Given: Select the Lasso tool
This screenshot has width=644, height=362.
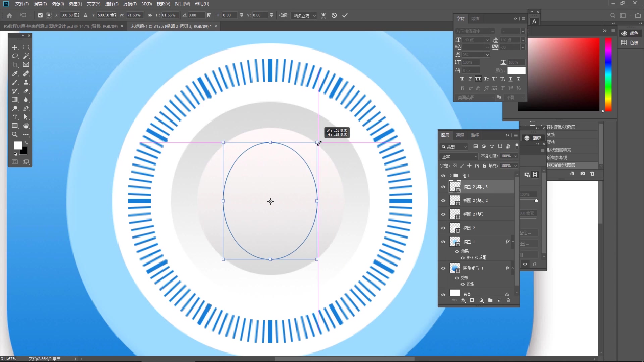Looking at the screenshot, I should (x=15, y=56).
